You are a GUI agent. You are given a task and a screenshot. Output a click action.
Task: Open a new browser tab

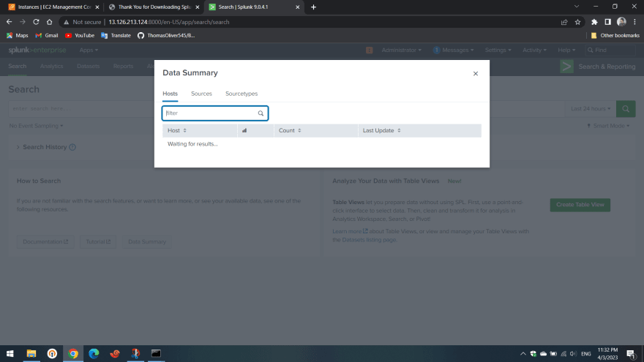pos(313,7)
